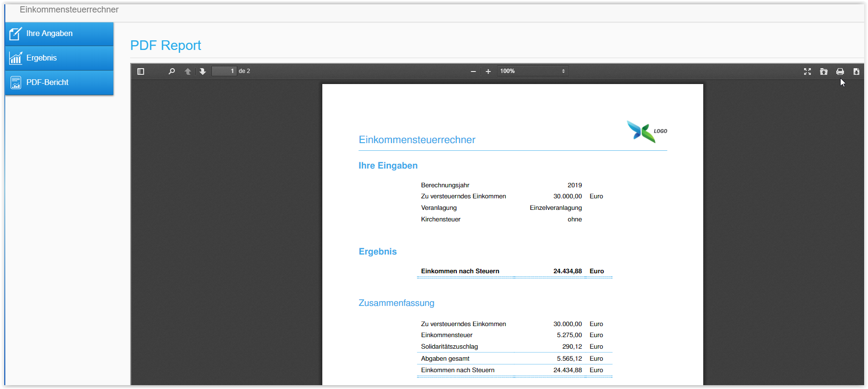Open the Ihre Angaben section
The width and height of the screenshot is (868, 389).
click(49, 34)
